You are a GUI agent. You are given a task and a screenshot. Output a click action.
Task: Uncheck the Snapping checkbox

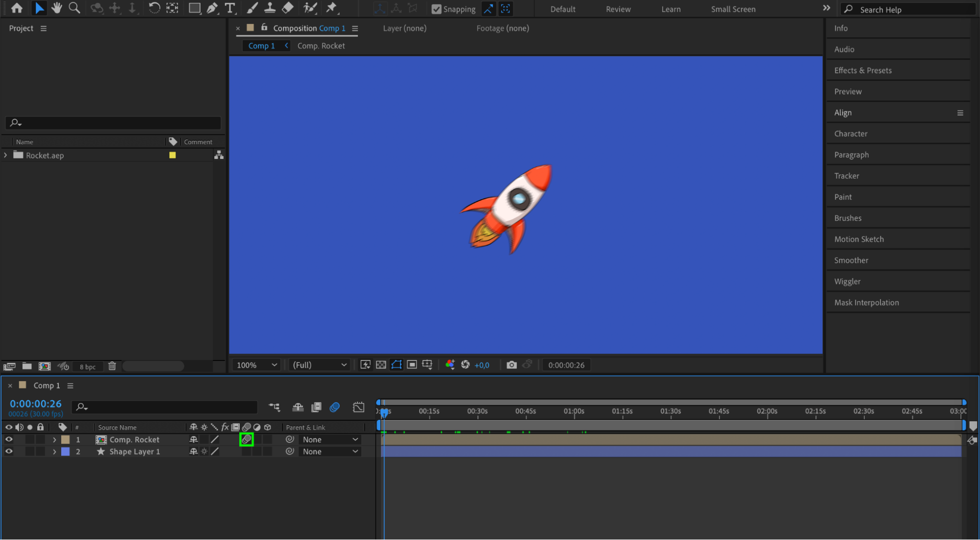coord(436,9)
